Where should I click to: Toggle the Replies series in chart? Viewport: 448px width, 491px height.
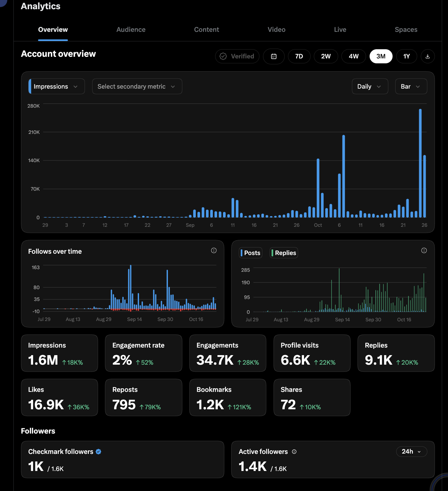(284, 253)
